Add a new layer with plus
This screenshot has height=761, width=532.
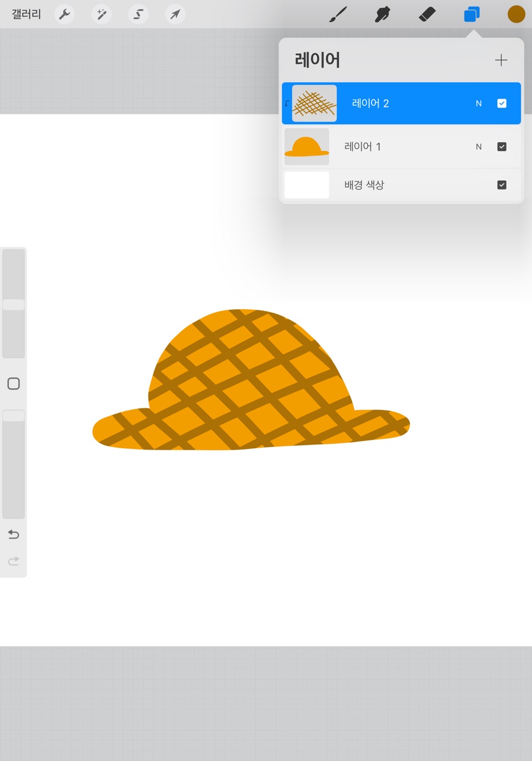pyautogui.click(x=501, y=60)
